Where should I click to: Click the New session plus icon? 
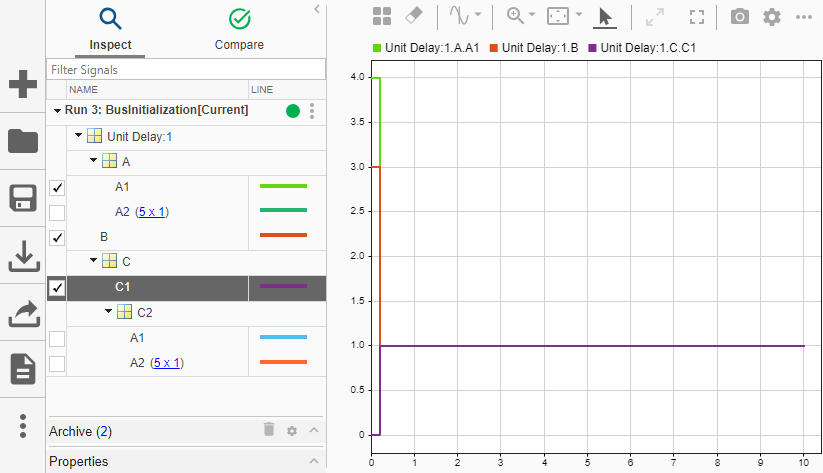point(23,84)
